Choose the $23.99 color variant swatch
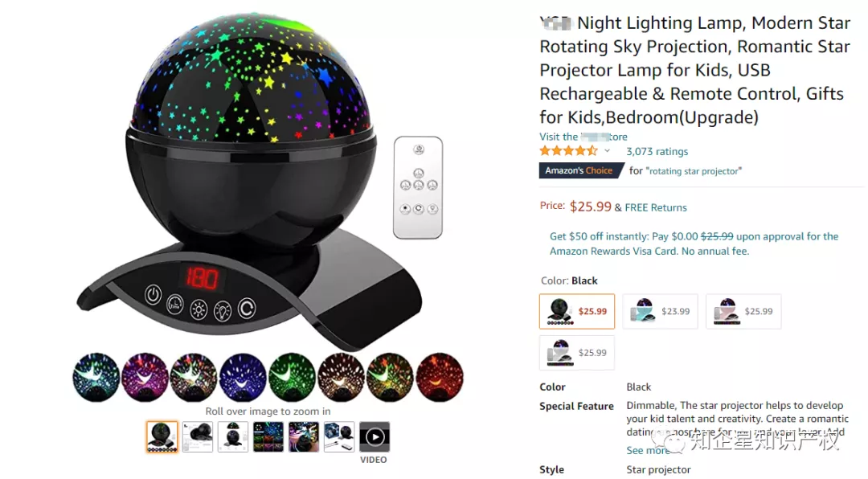This screenshot has width=868, height=479. click(661, 311)
